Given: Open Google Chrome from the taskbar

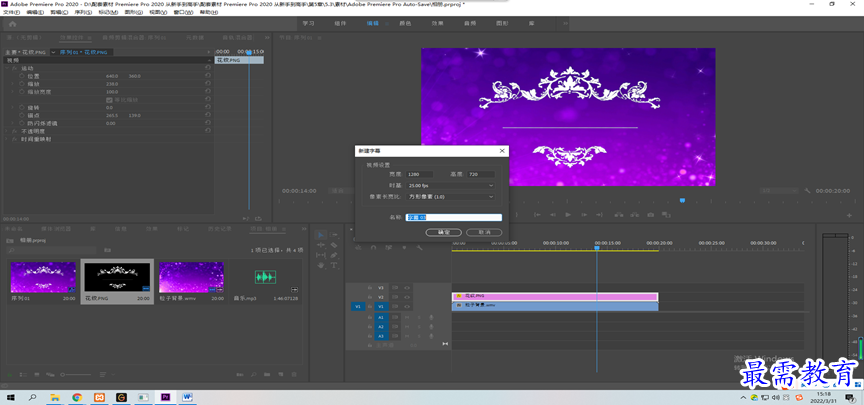Looking at the screenshot, I should (x=77, y=397).
